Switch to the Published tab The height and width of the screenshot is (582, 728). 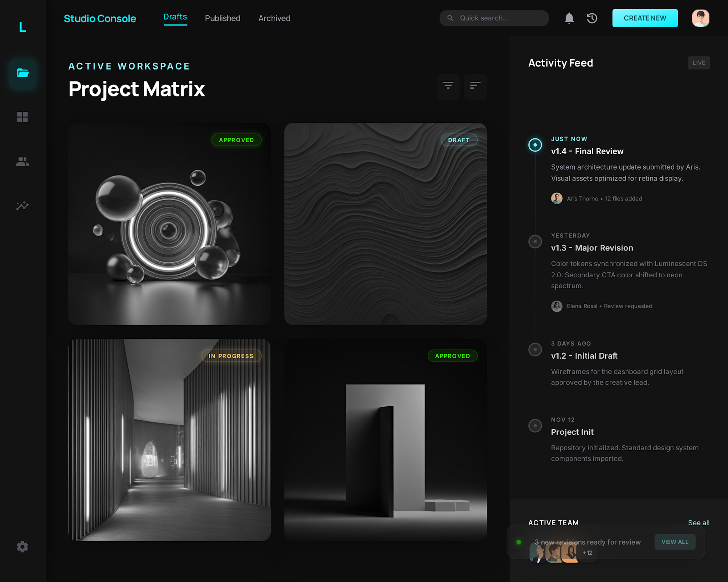click(x=222, y=18)
